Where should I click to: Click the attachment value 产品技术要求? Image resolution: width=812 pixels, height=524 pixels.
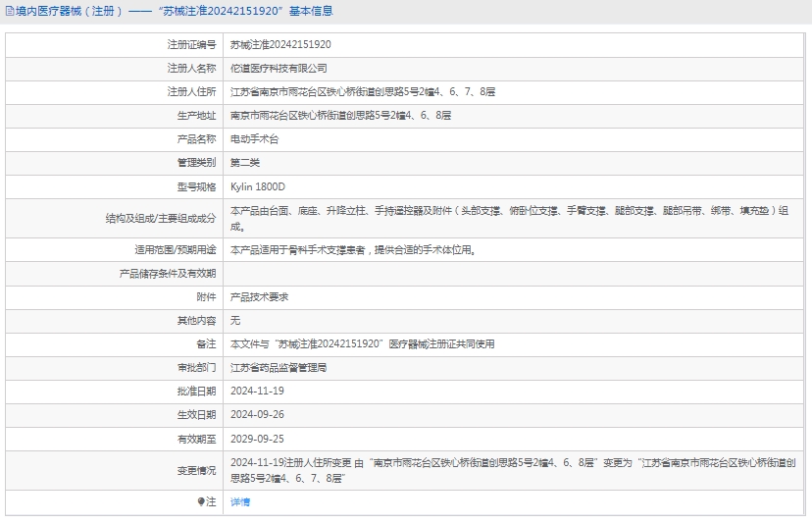click(x=259, y=296)
